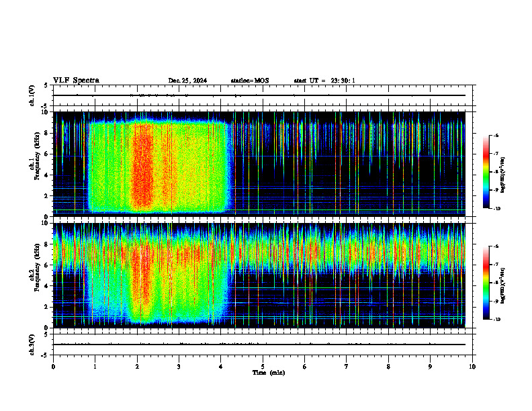Click the lower colour scale bar beside ch.2
532x411 pixels.
pyautogui.click(x=486, y=283)
